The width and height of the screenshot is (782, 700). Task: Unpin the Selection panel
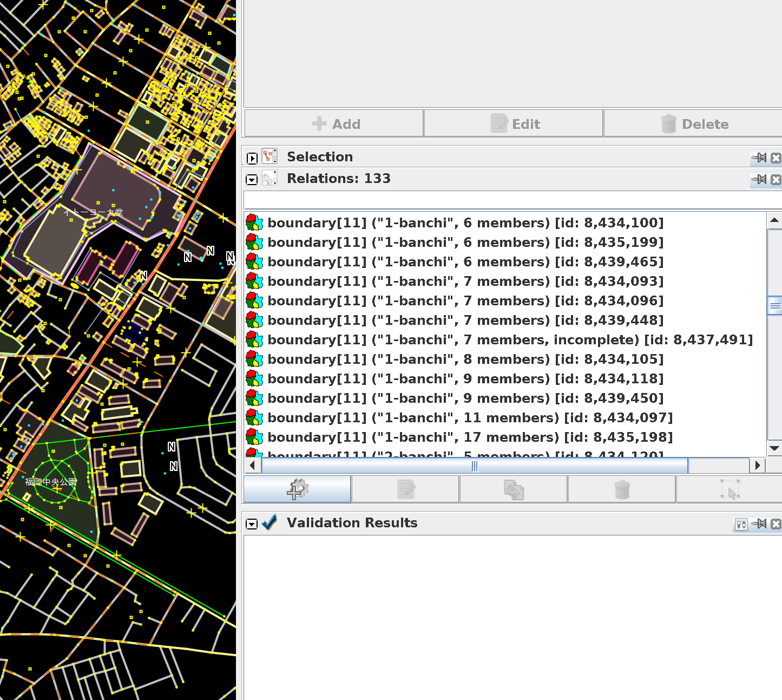(760, 158)
